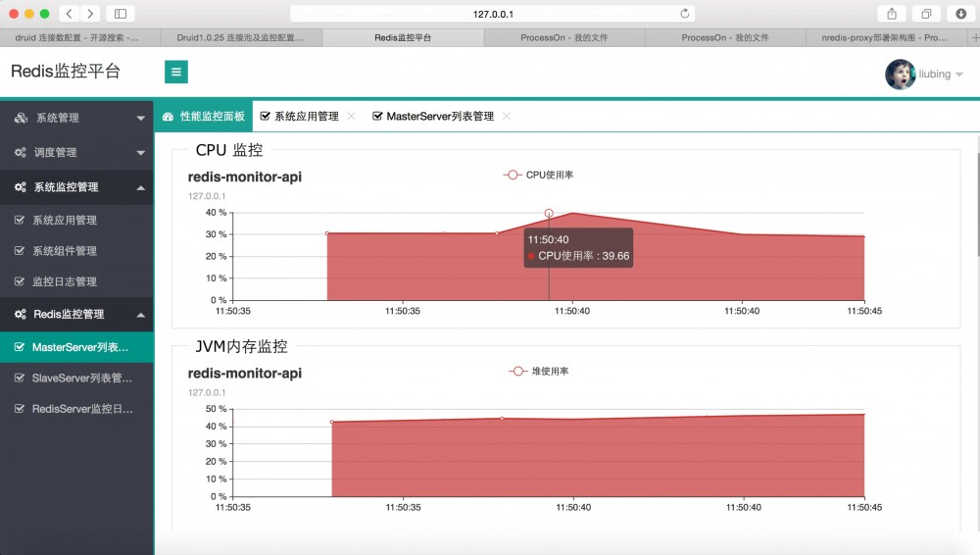Go back with the browser back arrow
Screen dimensions: 980x555
pos(69,14)
